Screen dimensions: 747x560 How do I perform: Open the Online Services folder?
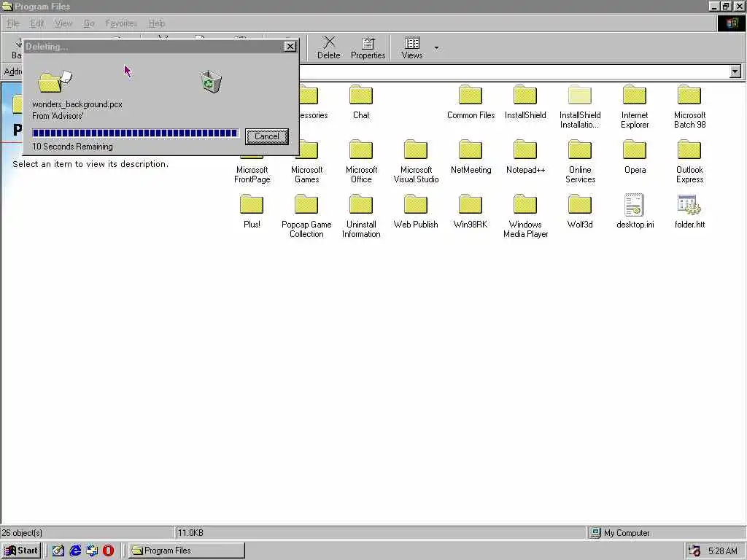coord(580,161)
